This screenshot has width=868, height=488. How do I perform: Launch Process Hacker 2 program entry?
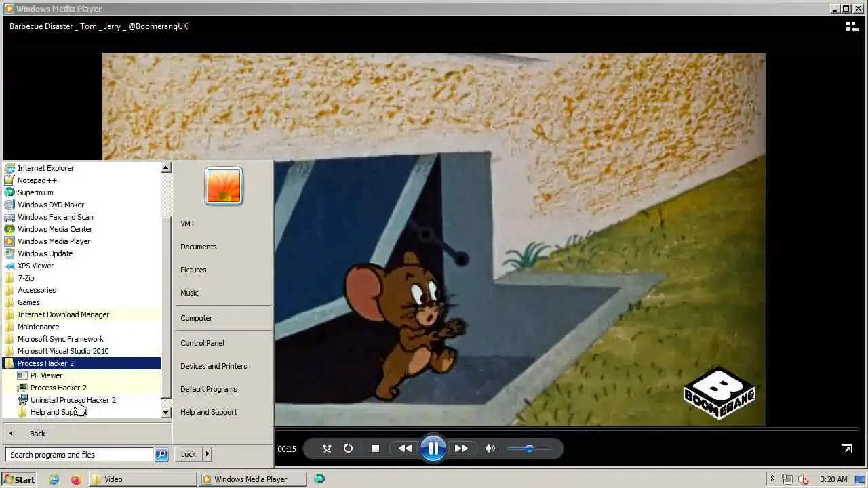point(82,388)
